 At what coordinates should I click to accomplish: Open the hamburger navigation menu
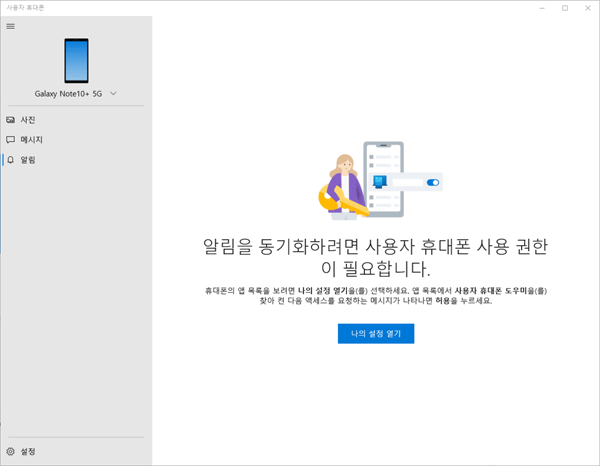tap(11, 26)
